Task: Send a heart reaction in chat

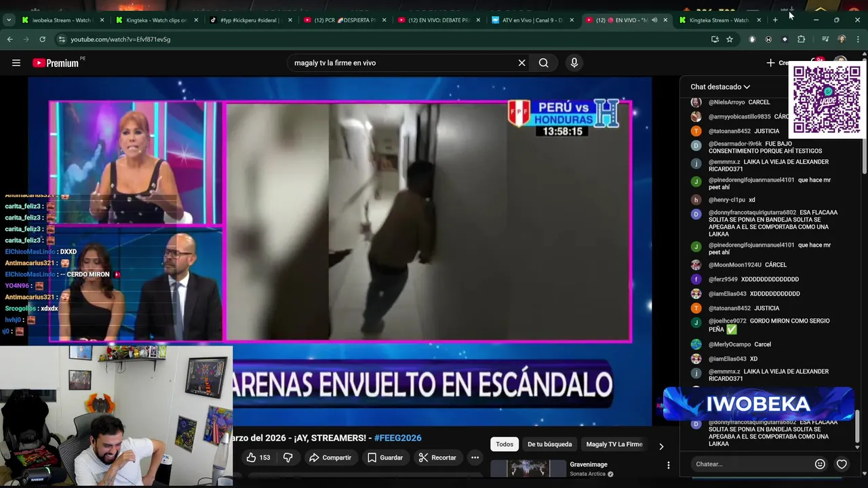Action: [842, 464]
